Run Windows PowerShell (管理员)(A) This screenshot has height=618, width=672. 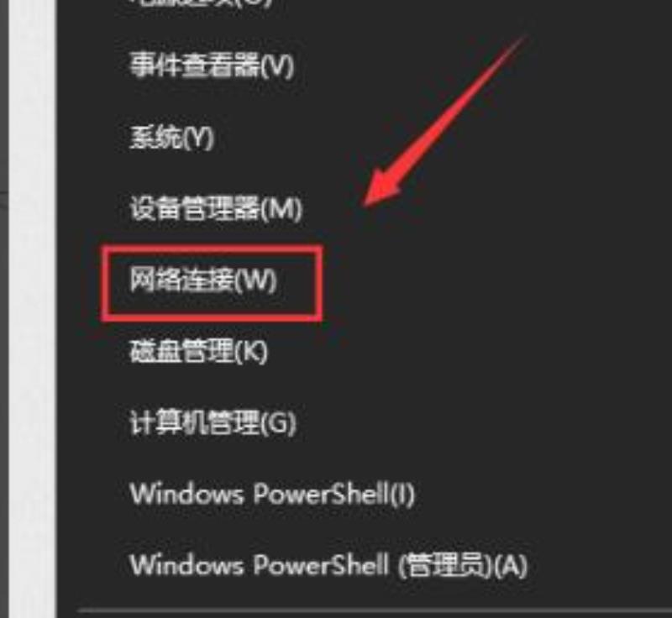328,565
